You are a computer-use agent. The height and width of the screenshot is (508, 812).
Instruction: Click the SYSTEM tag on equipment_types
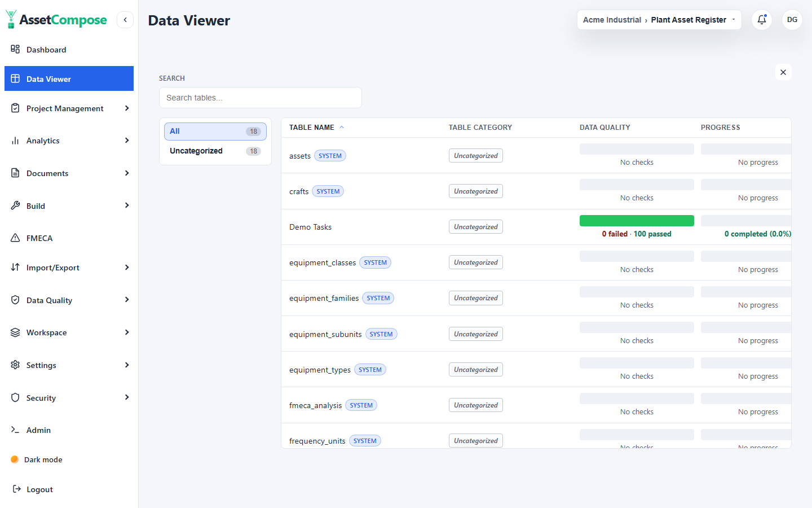370,370
